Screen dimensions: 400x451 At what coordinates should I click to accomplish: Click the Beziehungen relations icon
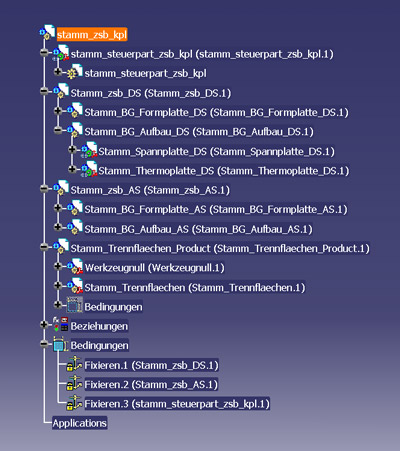61,324
